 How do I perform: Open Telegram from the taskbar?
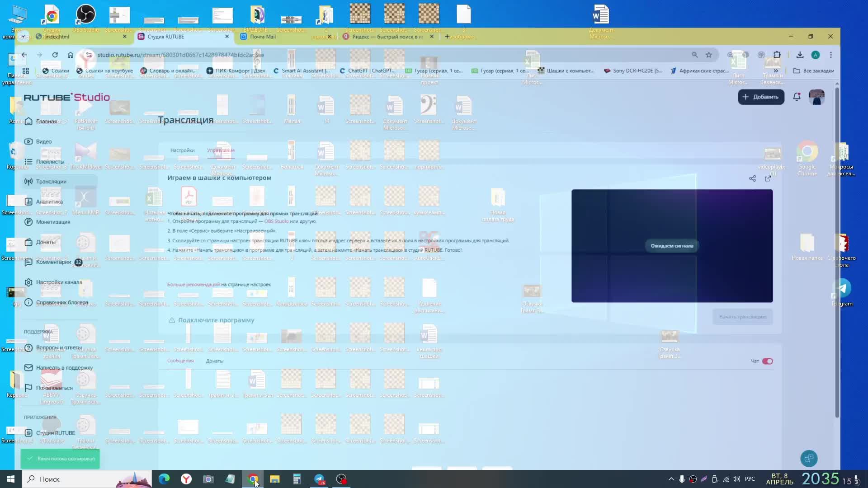point(319,479)
